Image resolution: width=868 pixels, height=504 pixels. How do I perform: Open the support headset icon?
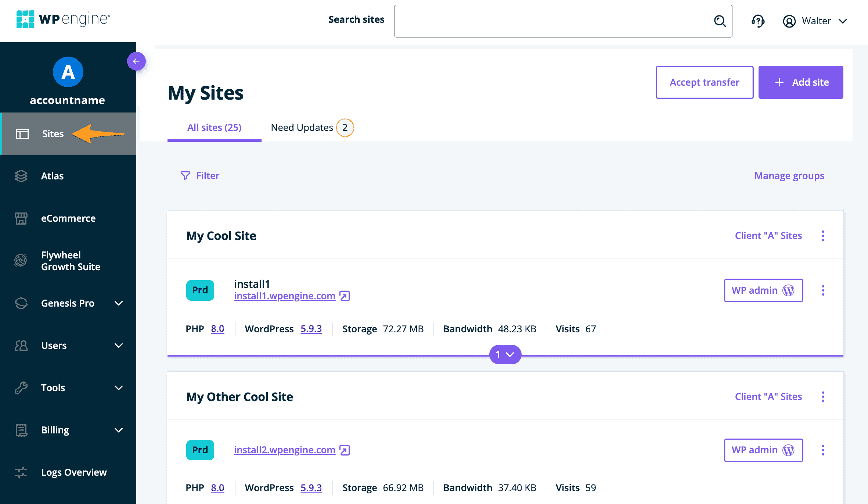pyautogui.click(x=758, y=21)
